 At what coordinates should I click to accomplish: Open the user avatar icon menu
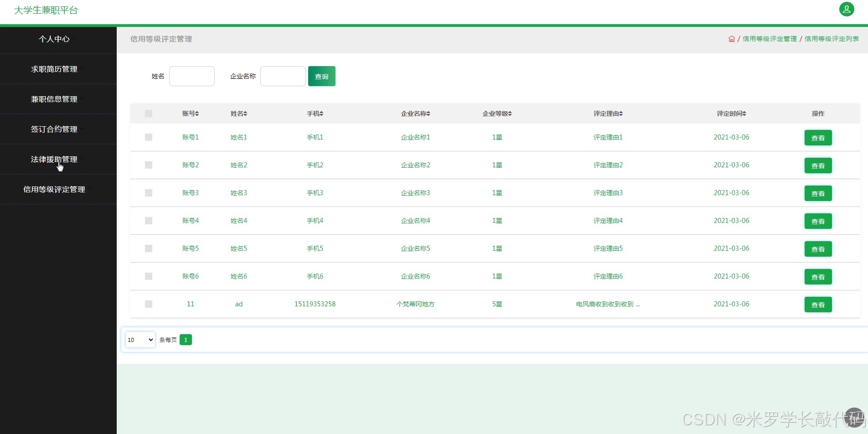pos(847,9)
